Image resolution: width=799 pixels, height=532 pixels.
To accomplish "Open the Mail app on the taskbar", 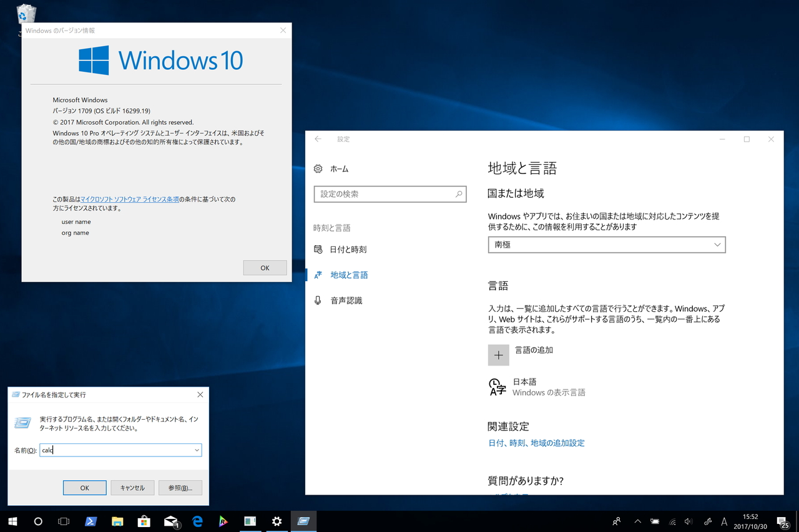I will coord(172,521).
